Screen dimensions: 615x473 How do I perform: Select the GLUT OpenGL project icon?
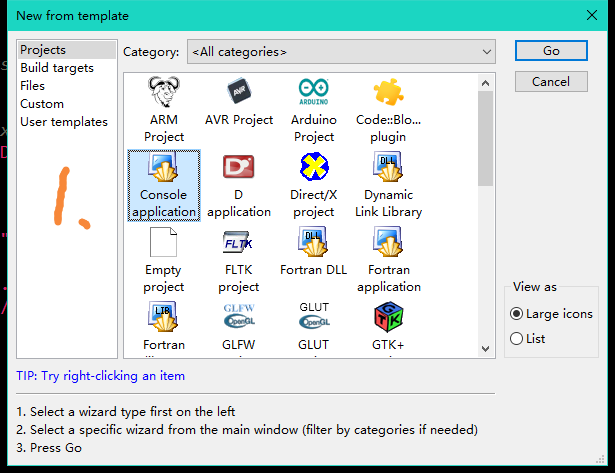[x=314, y=315]
